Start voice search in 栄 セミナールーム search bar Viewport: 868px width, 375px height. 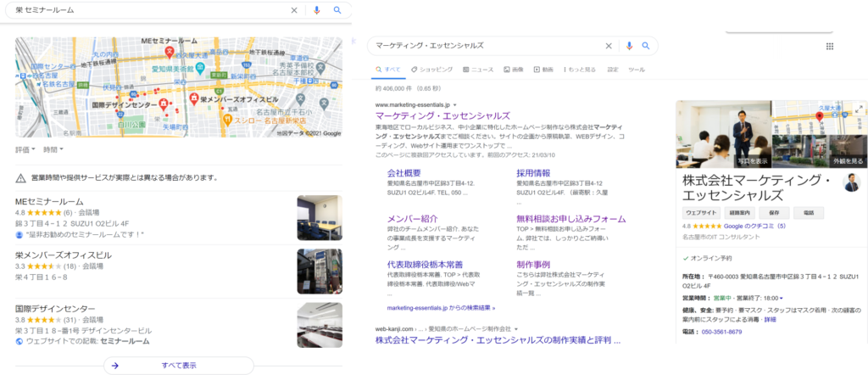click(x=317, y=10)
